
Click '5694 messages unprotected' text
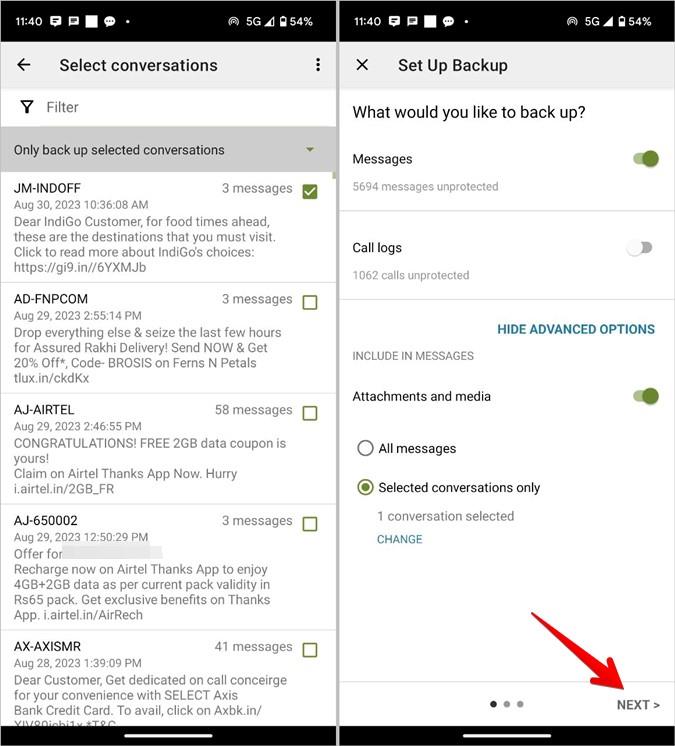tap(425, 186)
